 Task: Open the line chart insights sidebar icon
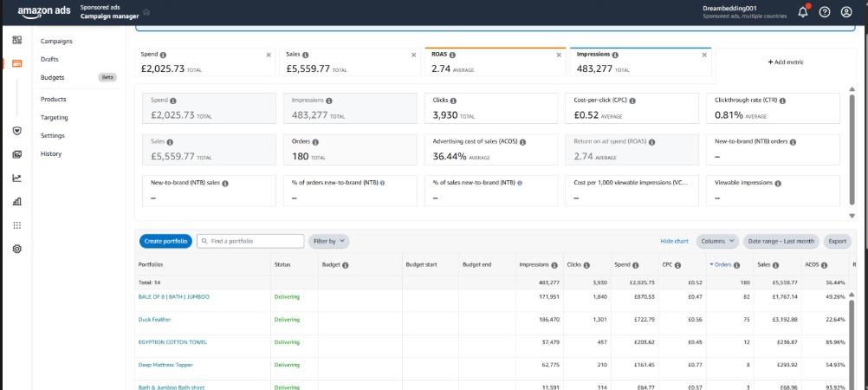(x=17, y=178)
